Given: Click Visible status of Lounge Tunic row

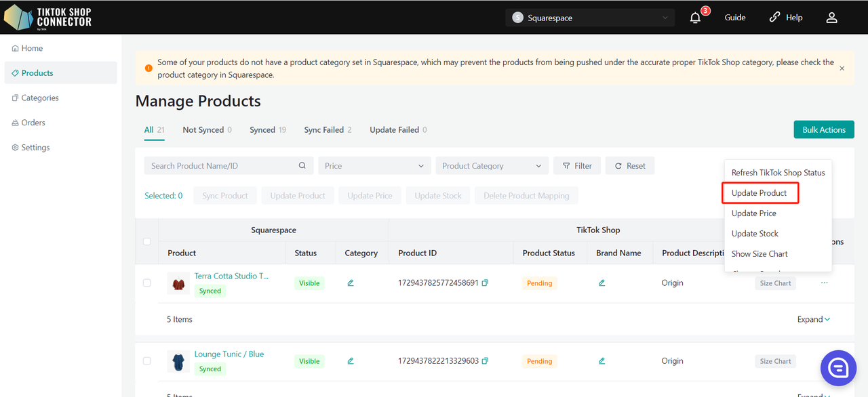Looking at the screenshot, I should (x=309, y=361).
